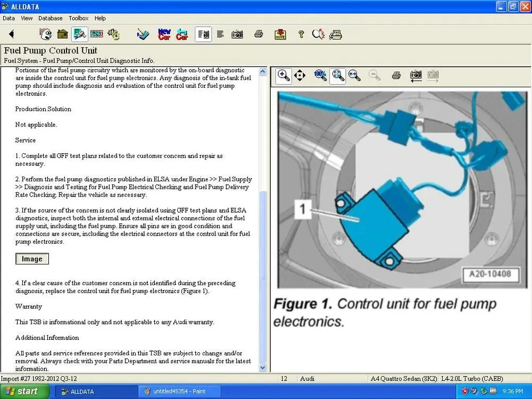Open the Notes icon in the toolbar

(x=280, y=34)
